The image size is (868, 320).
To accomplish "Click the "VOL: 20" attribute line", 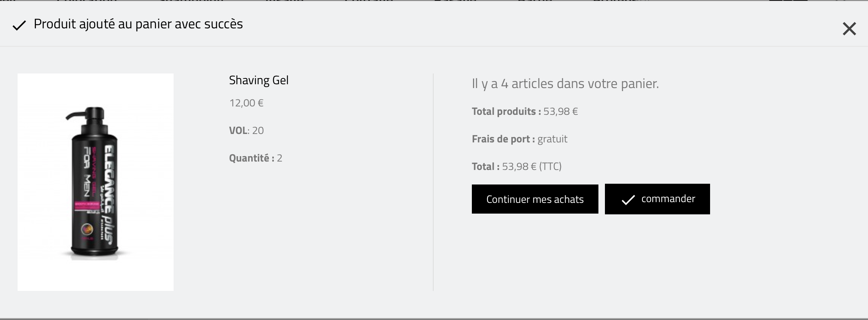I will click(246, 131).
